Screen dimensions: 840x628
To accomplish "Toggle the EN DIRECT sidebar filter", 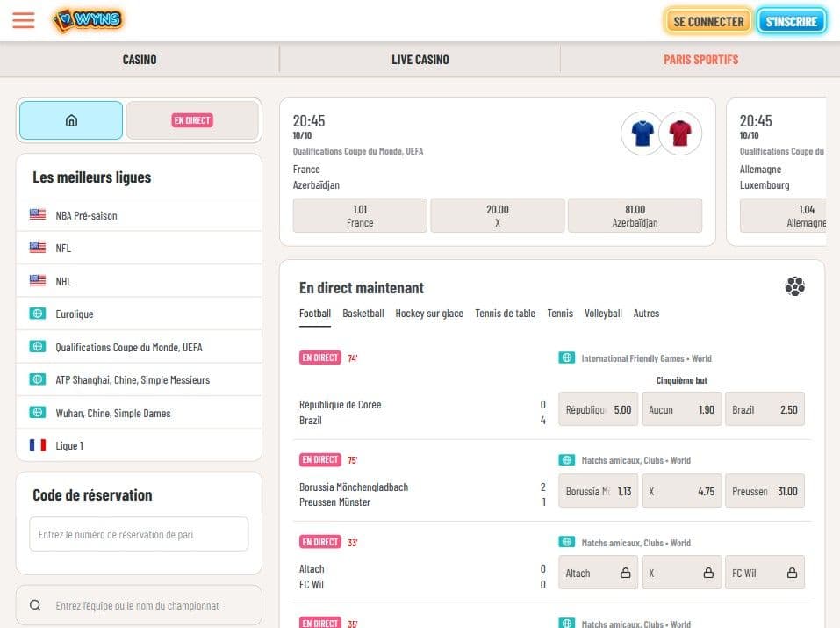I will click(x=192, y=120).
